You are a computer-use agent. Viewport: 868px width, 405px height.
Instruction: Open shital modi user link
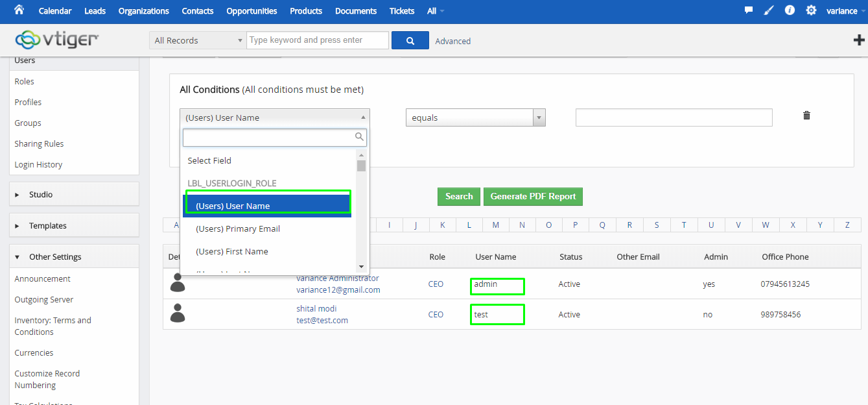[x=316, y=308]
